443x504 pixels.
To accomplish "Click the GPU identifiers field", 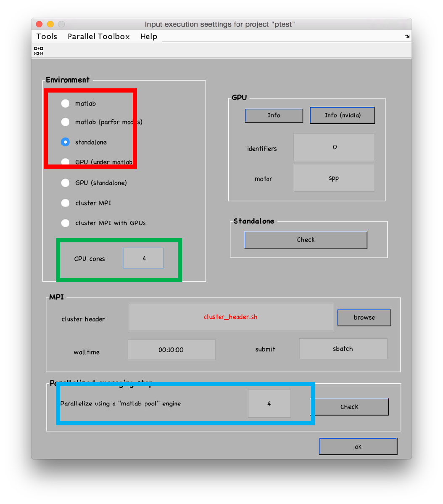I will [334, 147].
